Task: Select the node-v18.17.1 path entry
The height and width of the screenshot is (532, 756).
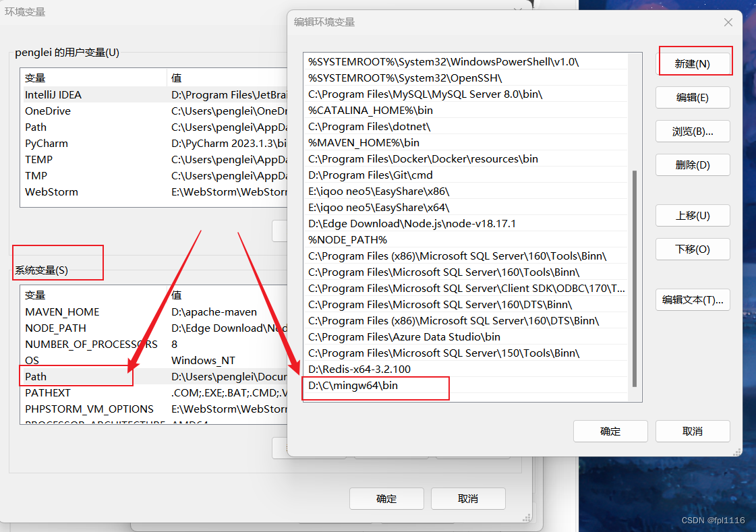Action: tap(466, 224)
